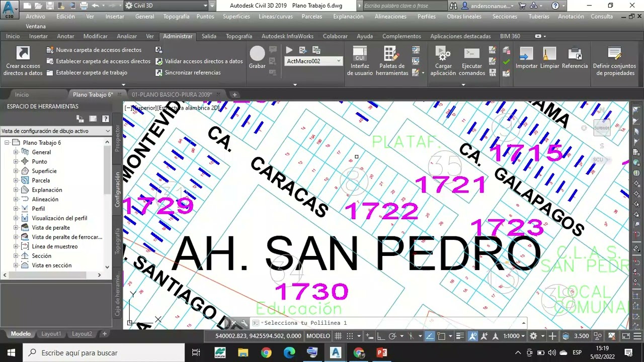Image resolution: width=644 pixels, height=362 pixels.
Task: Toggle object snap tracking in status bar
Action: tap(430, 336)
